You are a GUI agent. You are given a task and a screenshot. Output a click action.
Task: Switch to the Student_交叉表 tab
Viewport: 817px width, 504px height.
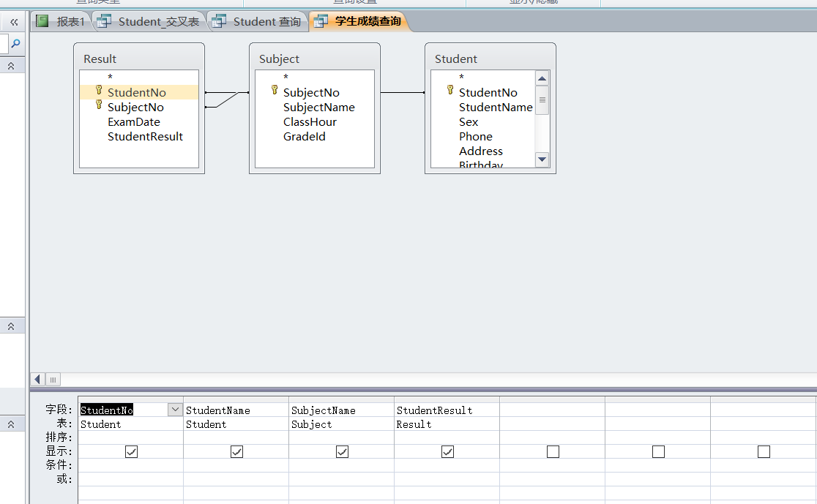150,22
